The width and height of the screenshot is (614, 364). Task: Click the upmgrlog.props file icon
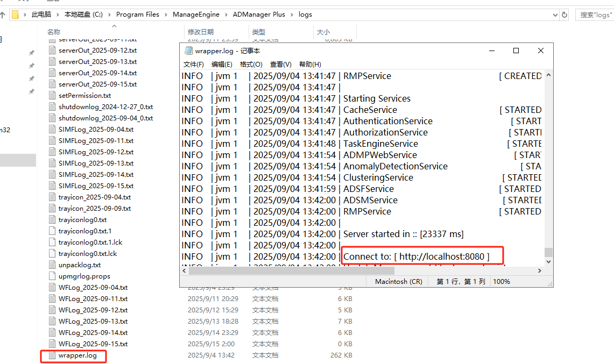(x=52, y=276)
